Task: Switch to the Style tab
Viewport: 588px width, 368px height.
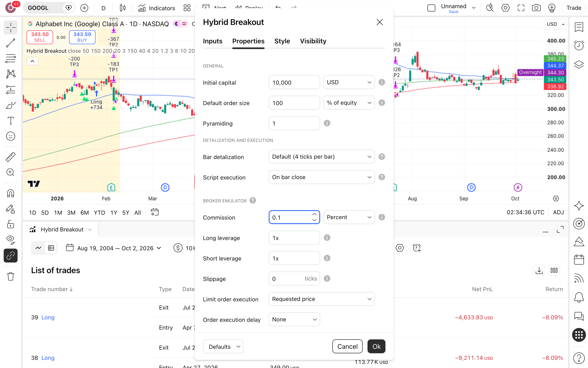Action: click(282, 41)
